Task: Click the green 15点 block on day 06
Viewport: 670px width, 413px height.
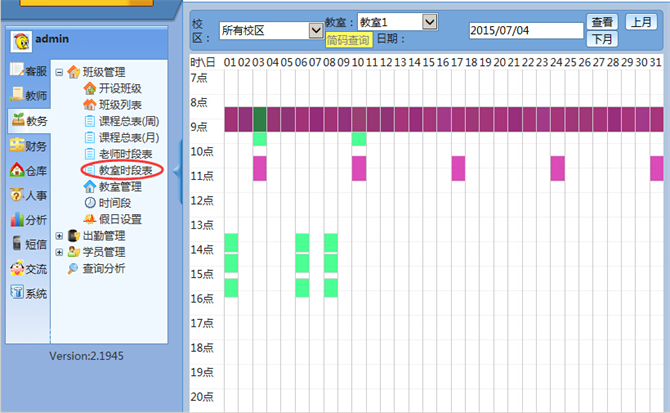Action: 302,263
